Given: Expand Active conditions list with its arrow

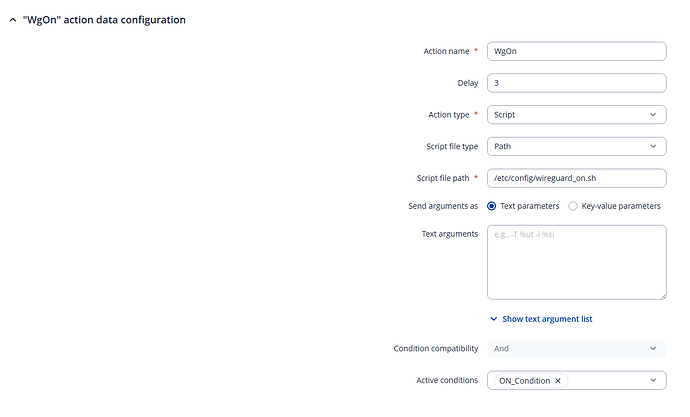Looking at the screenshot, I should coord(653,380).
